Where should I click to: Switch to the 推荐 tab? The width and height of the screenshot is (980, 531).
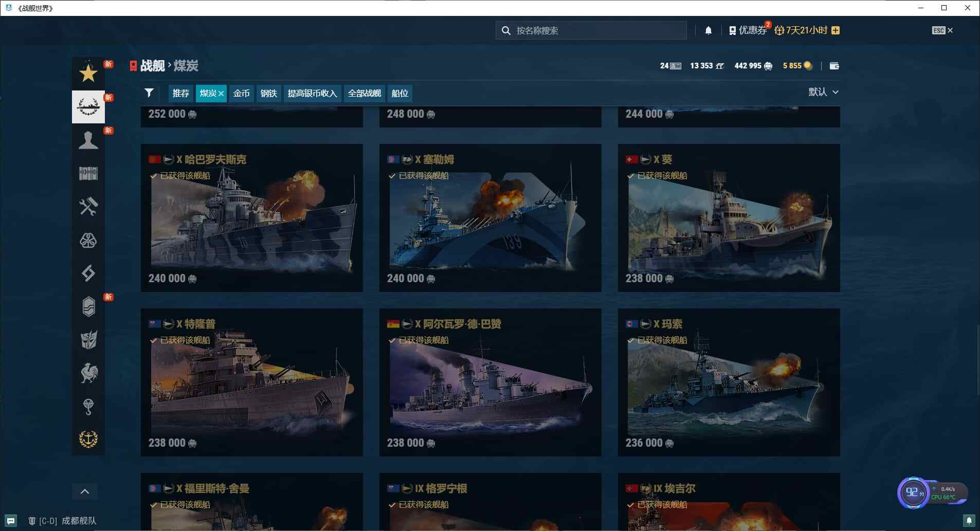point(180,93)
